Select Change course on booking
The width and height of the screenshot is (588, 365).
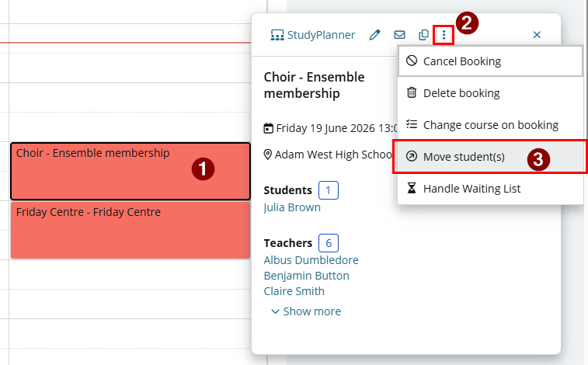(490, 125)
